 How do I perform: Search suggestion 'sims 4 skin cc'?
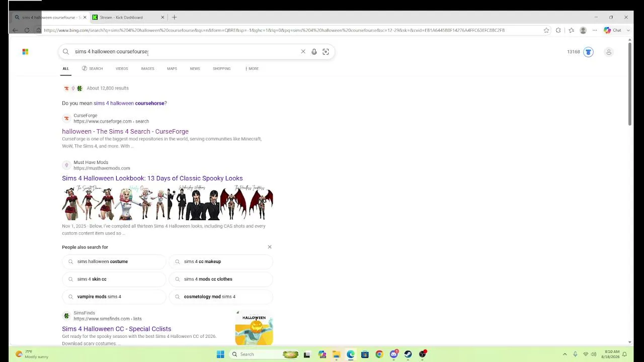pos(114,279)
